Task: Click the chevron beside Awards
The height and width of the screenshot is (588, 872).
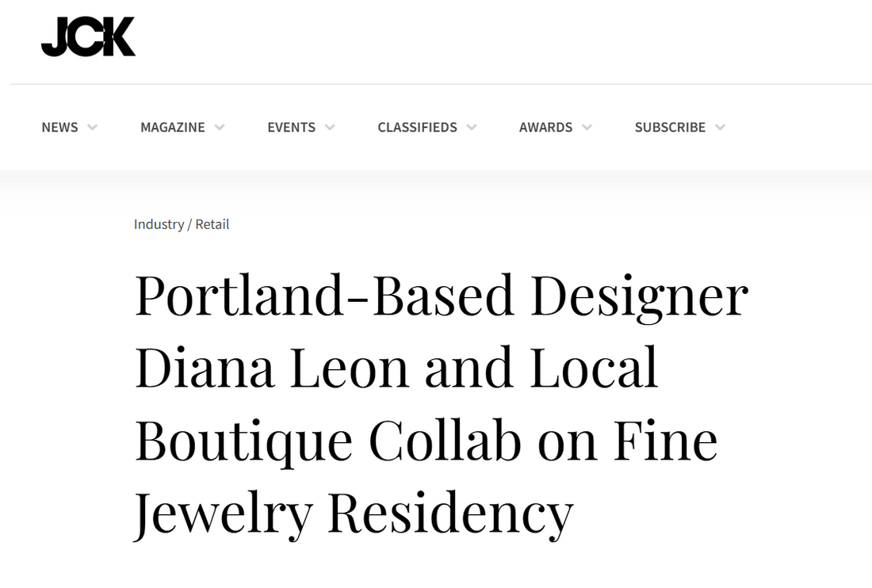Action: click(x=587, y=127)
